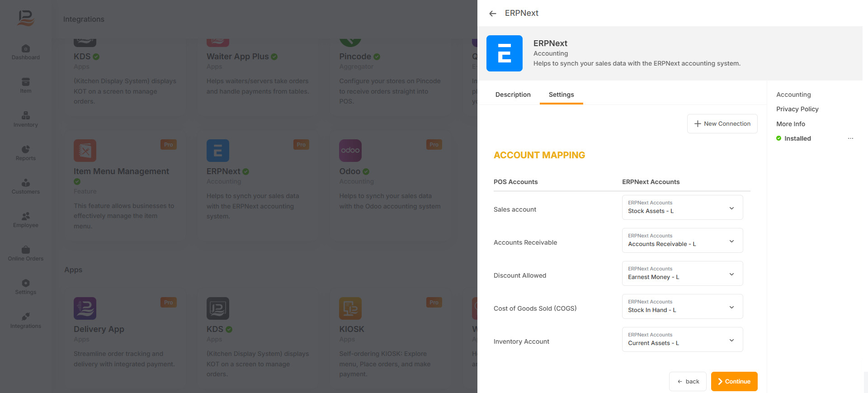Open Dashboard from the left sidebar
Screen dimensions: 868x393
point(26,52)
